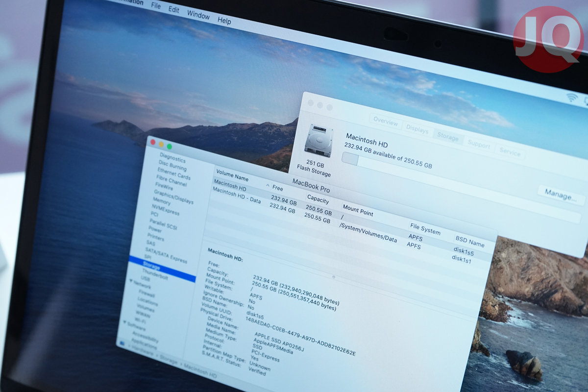Image resolution: width=588 pixels, height=392 pixels.
Task: Select Thunderbolt in the sidebar
Action: click(x=155, y=275)
